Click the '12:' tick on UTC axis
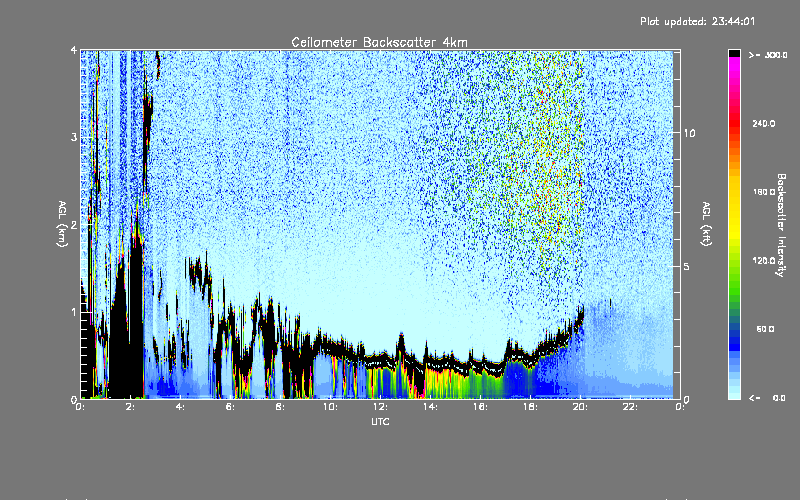The image size is (800, 500). point(380,407)
